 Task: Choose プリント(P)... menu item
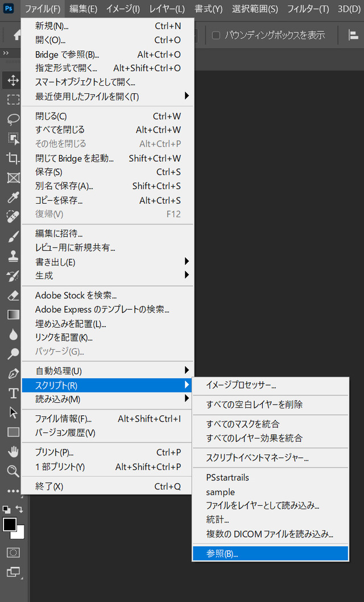[x=107, y=452]
